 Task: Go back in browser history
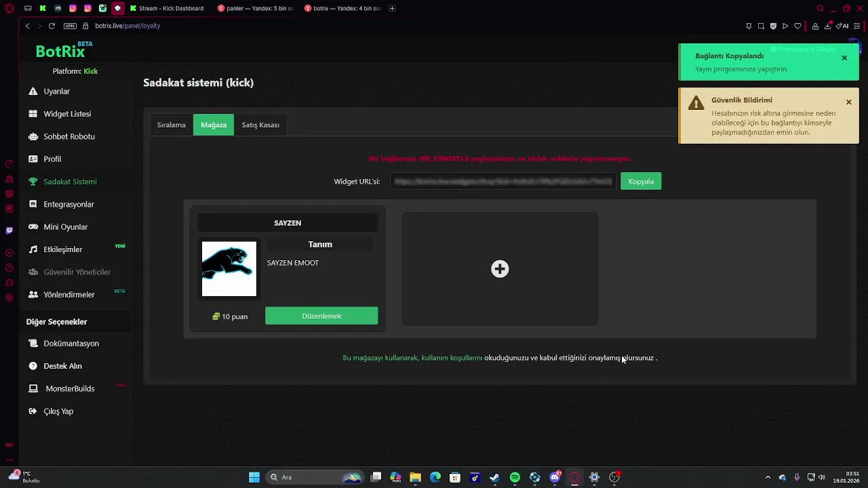(x=27, y=26)
